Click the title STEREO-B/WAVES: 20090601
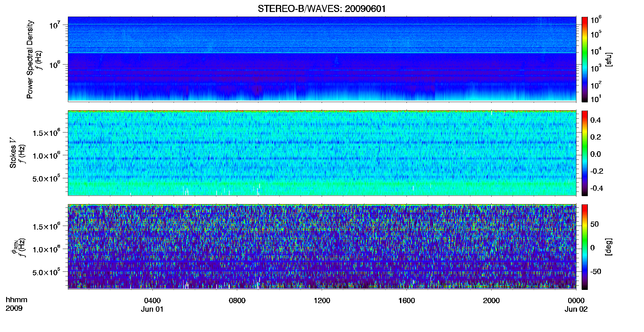 click(322, 9)
